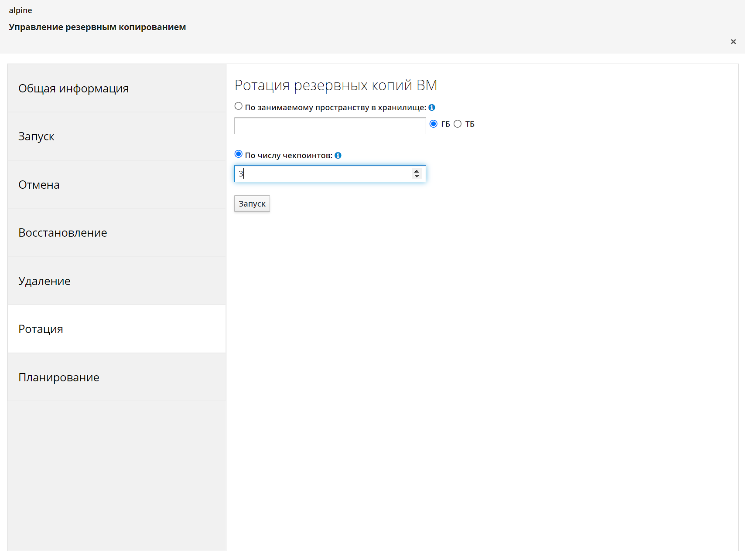Decrease checkpoint count with down arrow

(x=417, y=176)
